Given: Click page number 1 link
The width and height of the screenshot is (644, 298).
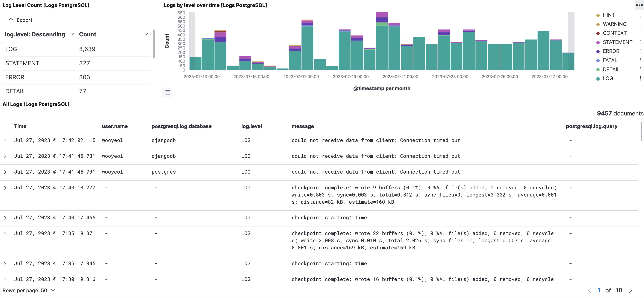Looking at the screenshot, I should (599, 290).
